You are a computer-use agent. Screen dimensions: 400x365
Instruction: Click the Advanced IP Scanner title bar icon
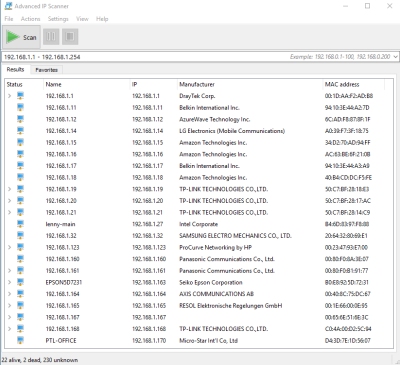click(8, 6)
